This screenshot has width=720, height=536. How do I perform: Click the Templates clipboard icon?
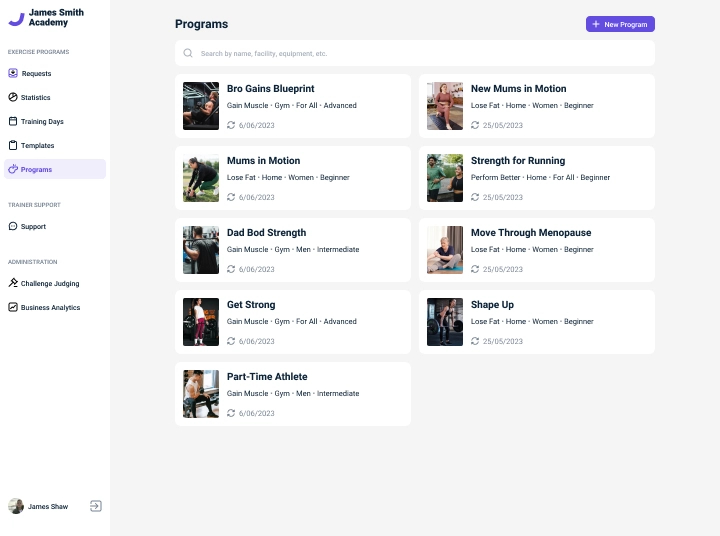pos(13,145)
